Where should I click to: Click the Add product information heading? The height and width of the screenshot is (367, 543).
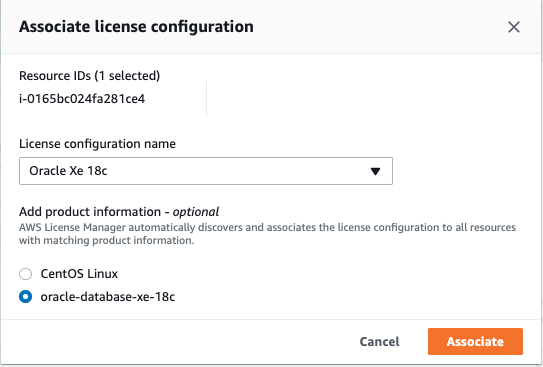(119, 212)
